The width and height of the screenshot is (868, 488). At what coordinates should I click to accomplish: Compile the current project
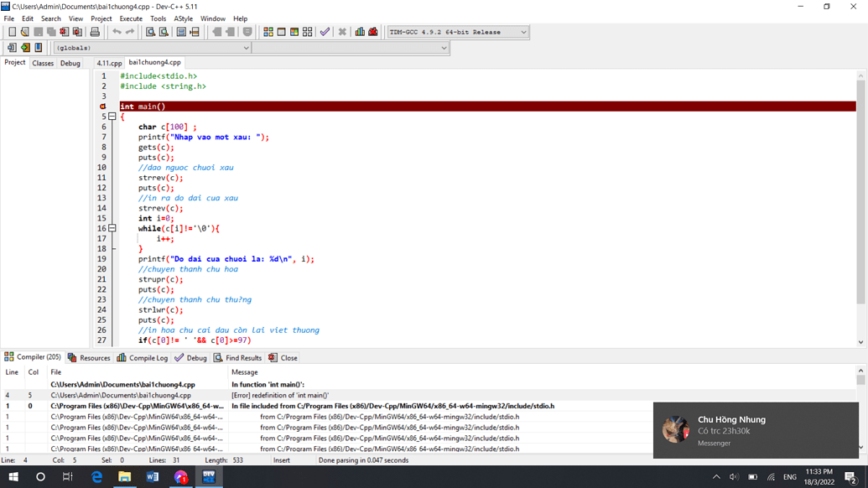(268, 31)
